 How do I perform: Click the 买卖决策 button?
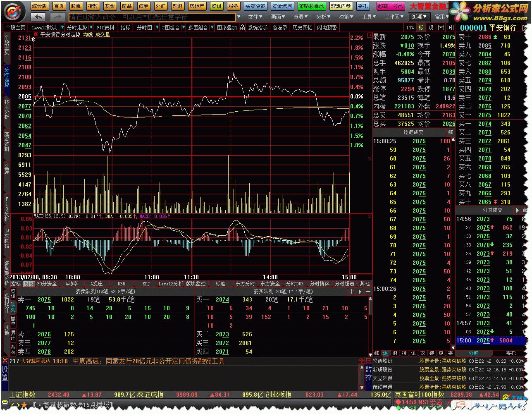[x=255, y=6]
